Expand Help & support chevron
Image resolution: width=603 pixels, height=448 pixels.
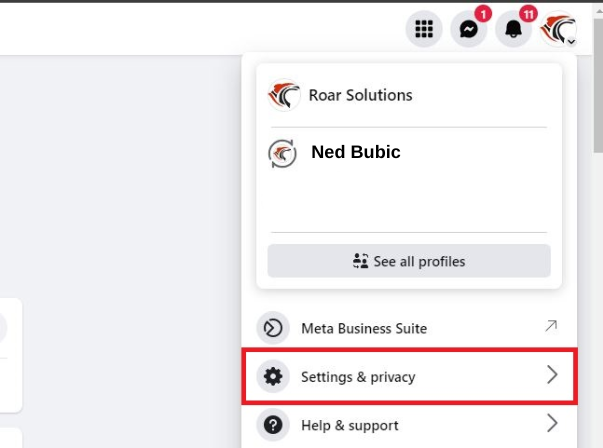point(552,423)
